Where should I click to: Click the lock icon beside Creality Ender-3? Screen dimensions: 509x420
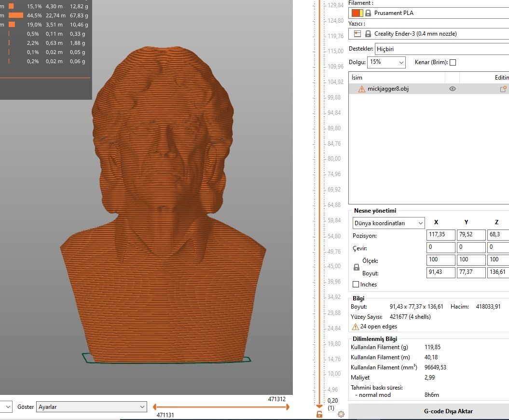(x=368, y=34)
